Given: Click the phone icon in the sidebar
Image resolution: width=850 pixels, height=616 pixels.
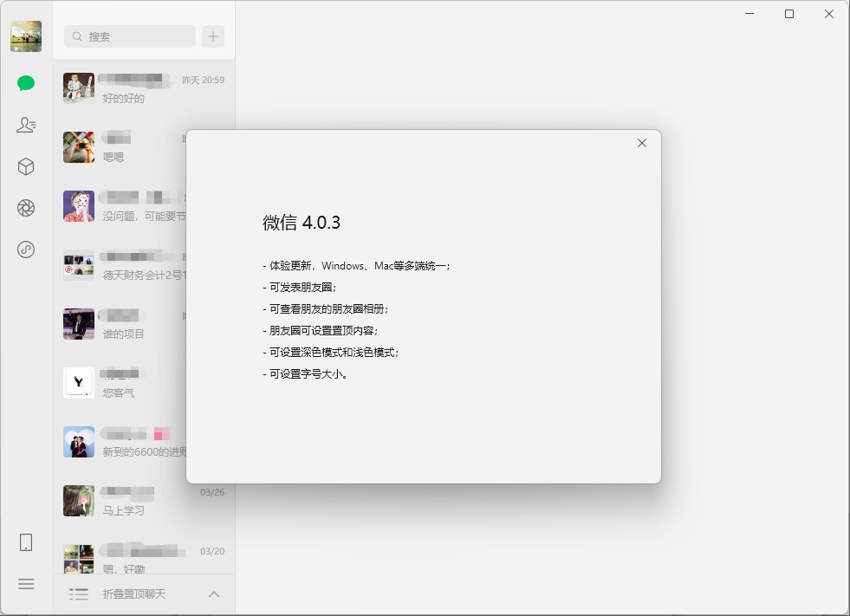Looking at the screenshot, I should pos(26,542).
